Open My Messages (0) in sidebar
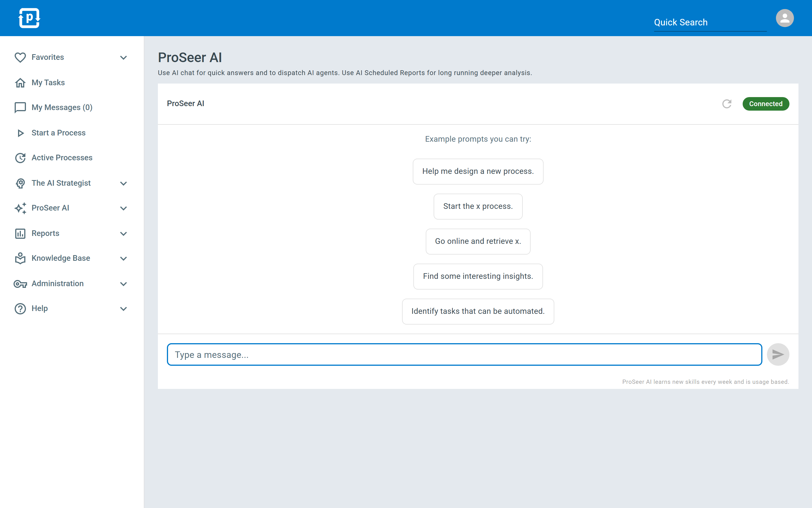The width and height of the screenshot is (812, 508). pos(62,108)
